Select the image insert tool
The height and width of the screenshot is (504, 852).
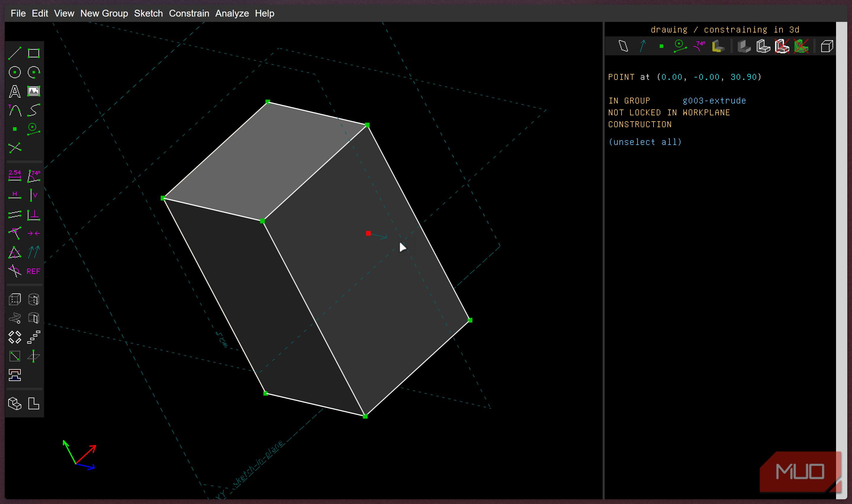(34, 91)
